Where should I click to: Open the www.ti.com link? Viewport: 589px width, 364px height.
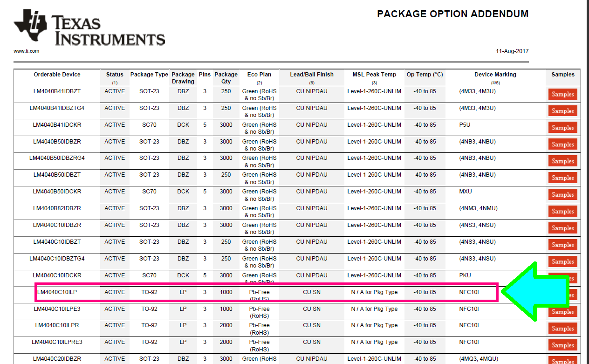(27, 51)
